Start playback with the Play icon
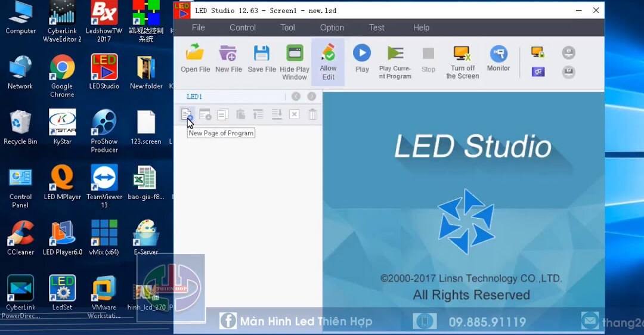The height and width of the screenshot is (335, 644). 362,53
